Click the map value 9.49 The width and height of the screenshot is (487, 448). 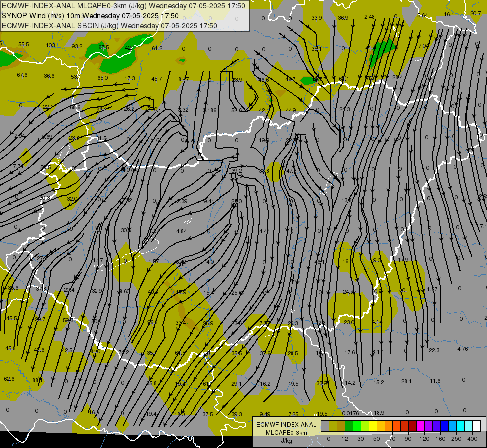[265, 414]
